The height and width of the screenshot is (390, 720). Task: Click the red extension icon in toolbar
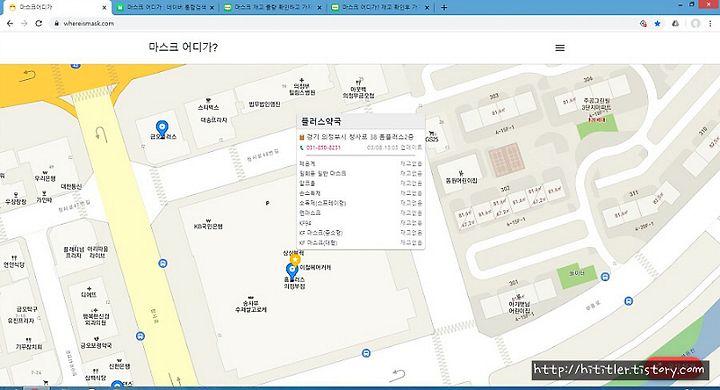pyautogui.click(x=643, y=23)
